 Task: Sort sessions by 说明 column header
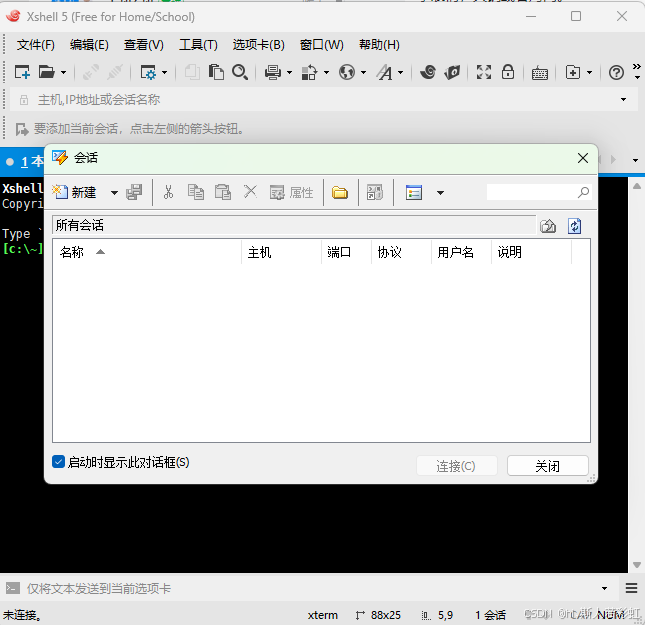pyautogui.click(x=531, y=252)
